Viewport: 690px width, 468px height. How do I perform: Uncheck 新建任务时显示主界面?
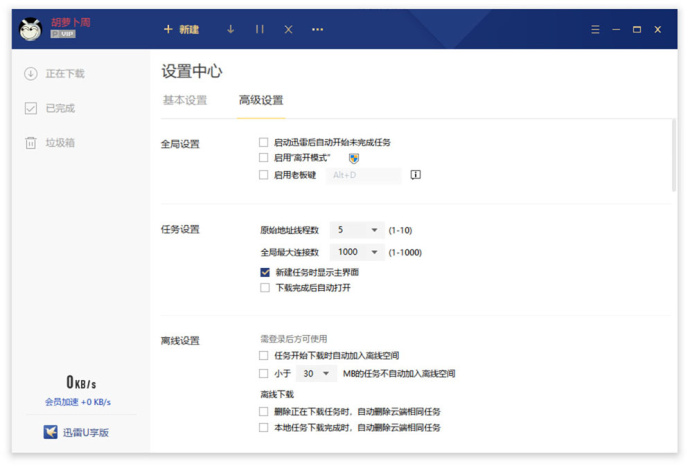[265, 272]
